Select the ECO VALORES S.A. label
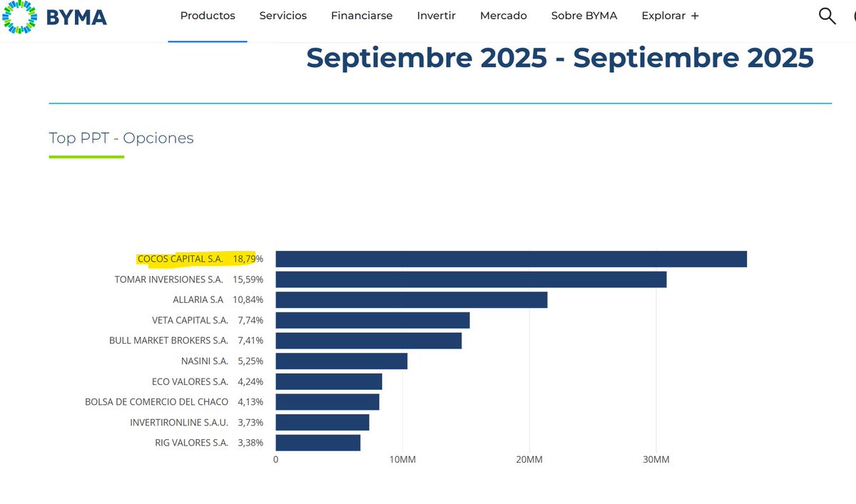856x504 pixels. pyautogui.click(x=190, y=381)
